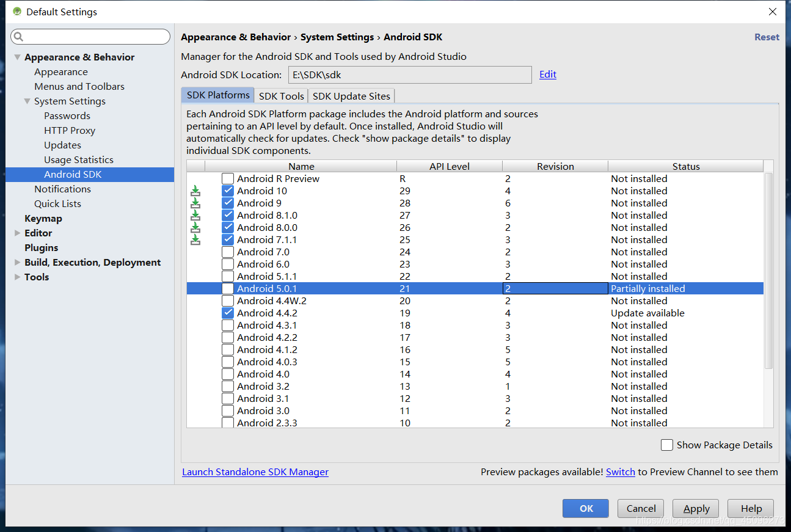Click Launch Standalone SDK Manager link
This screenshot has width=791, height=532.
(255, 472)
